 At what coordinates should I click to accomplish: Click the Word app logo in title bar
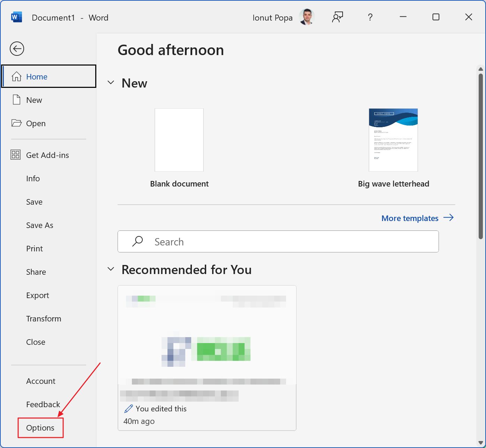tap(16, 17)
